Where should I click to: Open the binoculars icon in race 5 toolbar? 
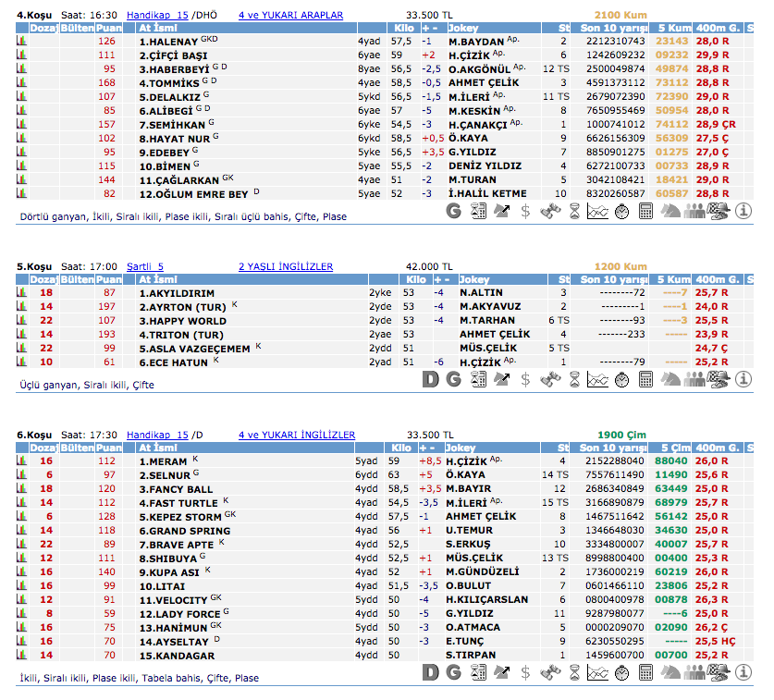[551, 379]
